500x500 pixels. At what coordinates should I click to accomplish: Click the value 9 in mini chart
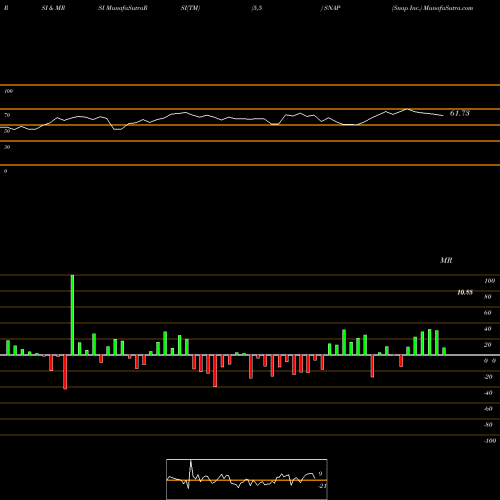point(320,474)
